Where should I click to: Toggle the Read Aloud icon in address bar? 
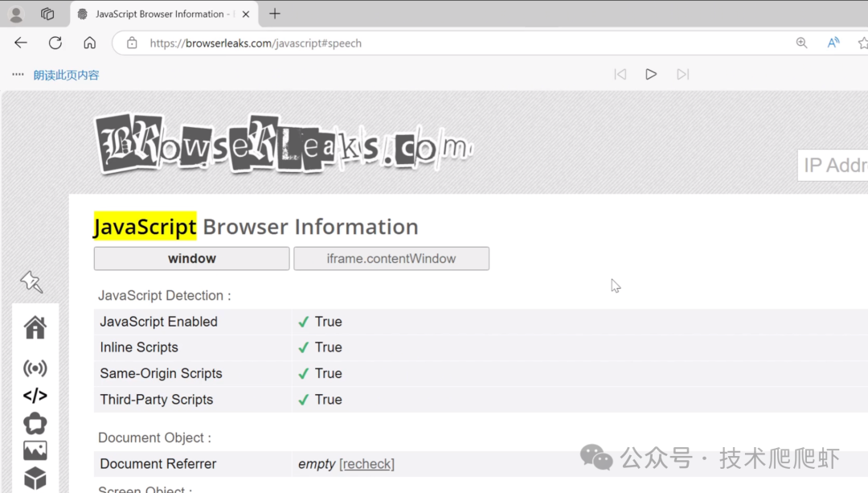click(833, 43)
